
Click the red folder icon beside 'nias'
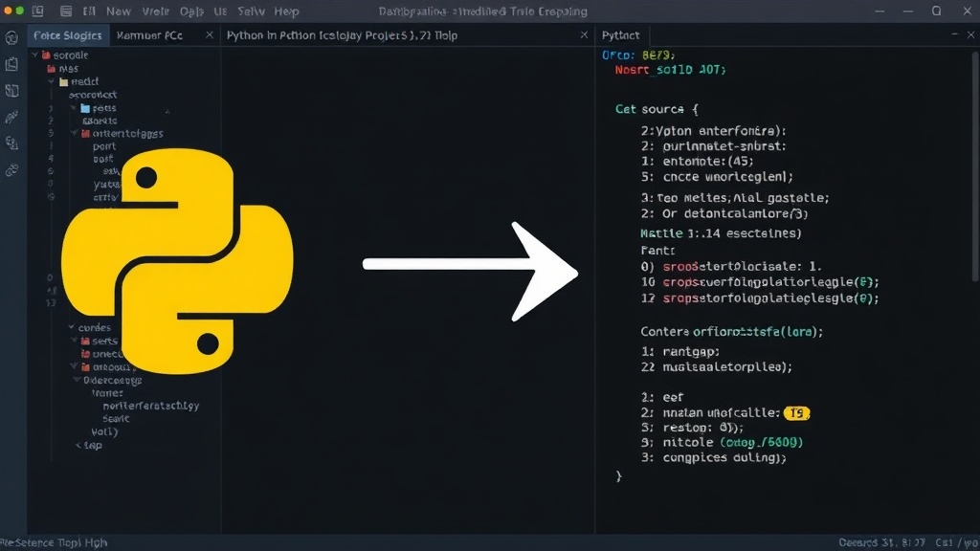[52, 69]
